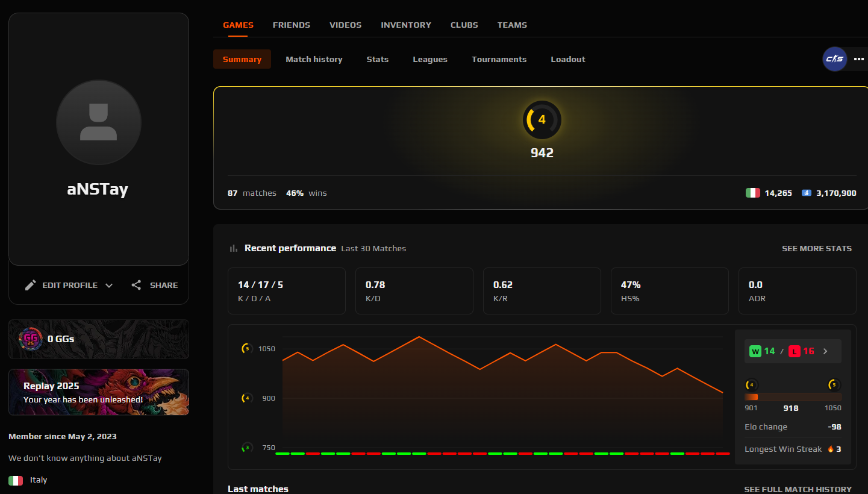The height and width of the screenshot is (494, 868).
Task: Click the bar chart icon by Recent performance
Action: click(x=233, y=248)
